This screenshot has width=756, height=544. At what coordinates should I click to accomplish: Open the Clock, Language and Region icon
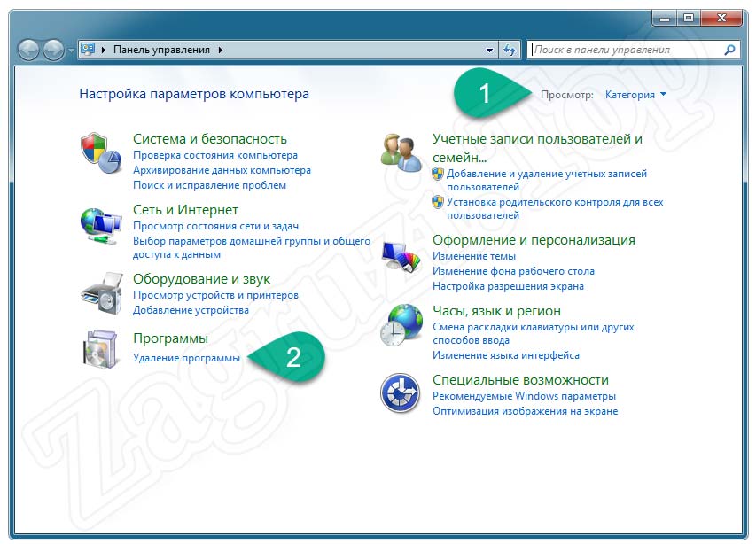click(400, 325)
